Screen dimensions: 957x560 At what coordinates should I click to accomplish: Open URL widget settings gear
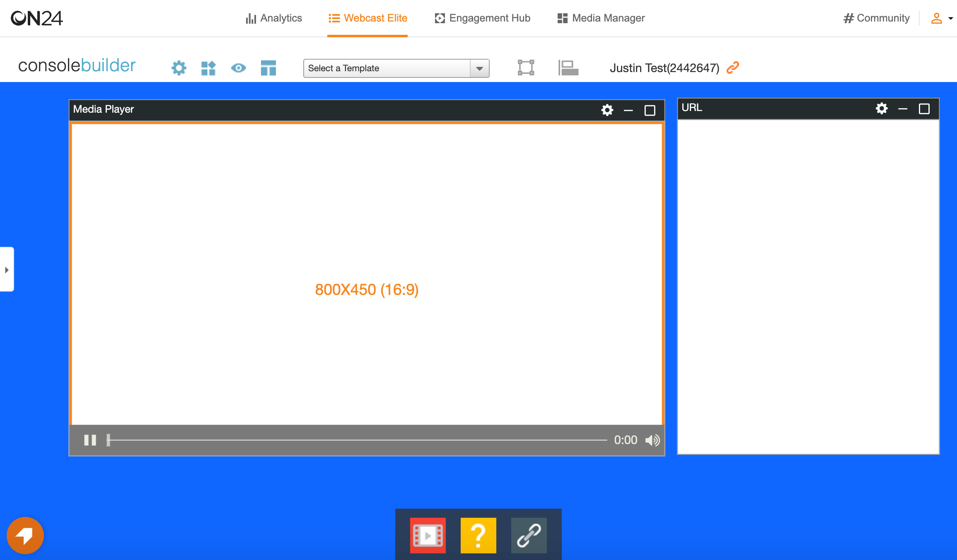tap(882, 109)
